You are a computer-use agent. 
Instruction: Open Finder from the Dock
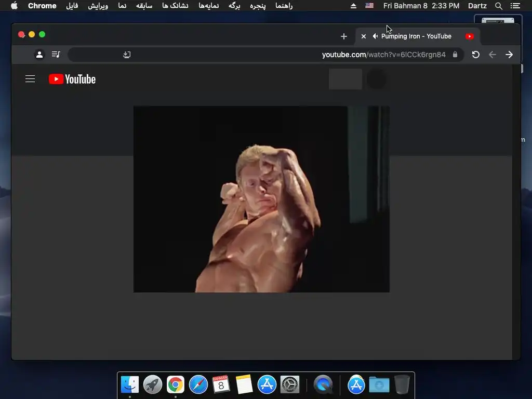(x=129, y=384)
